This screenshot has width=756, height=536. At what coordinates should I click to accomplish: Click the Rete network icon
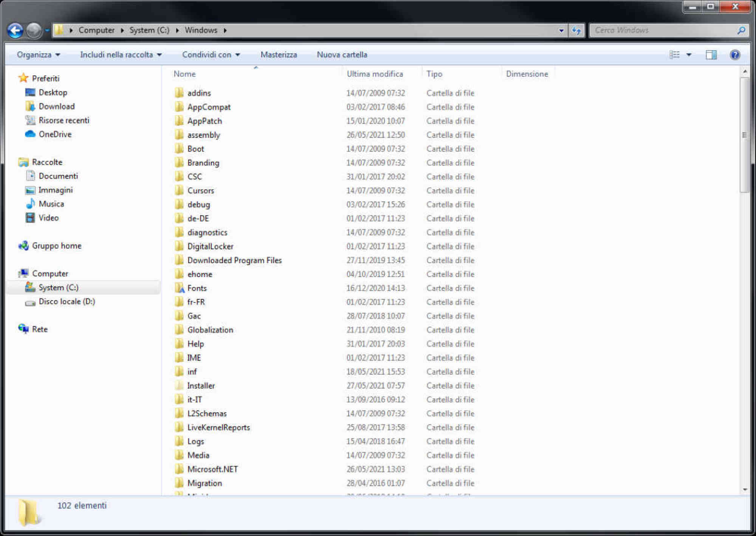(x=23, y=329)
